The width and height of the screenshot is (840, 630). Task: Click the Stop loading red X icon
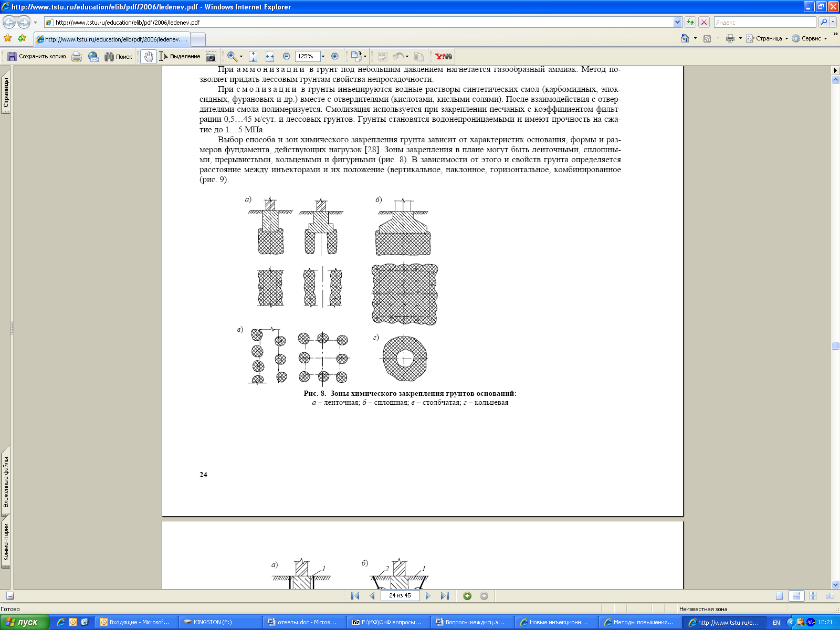point(704,22)
